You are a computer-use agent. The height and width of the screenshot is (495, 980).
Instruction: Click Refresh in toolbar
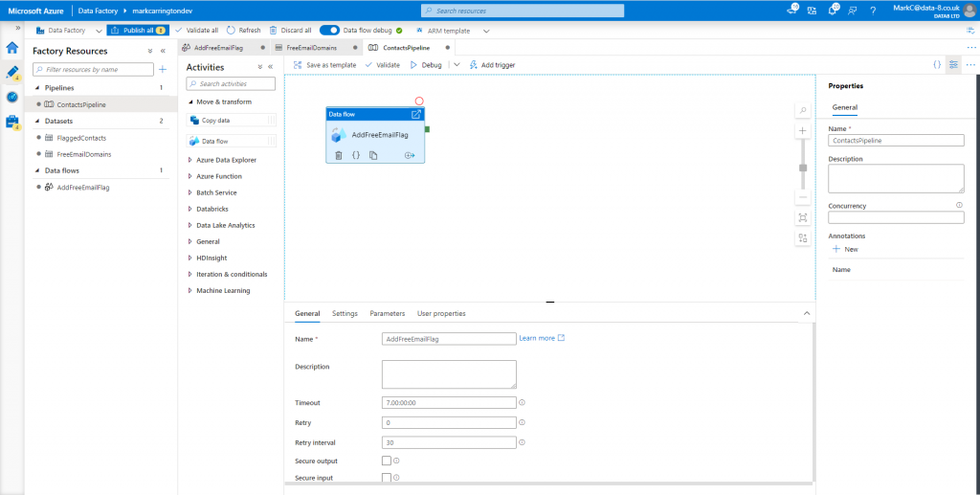pyautogui.click(x=244, y=30)
